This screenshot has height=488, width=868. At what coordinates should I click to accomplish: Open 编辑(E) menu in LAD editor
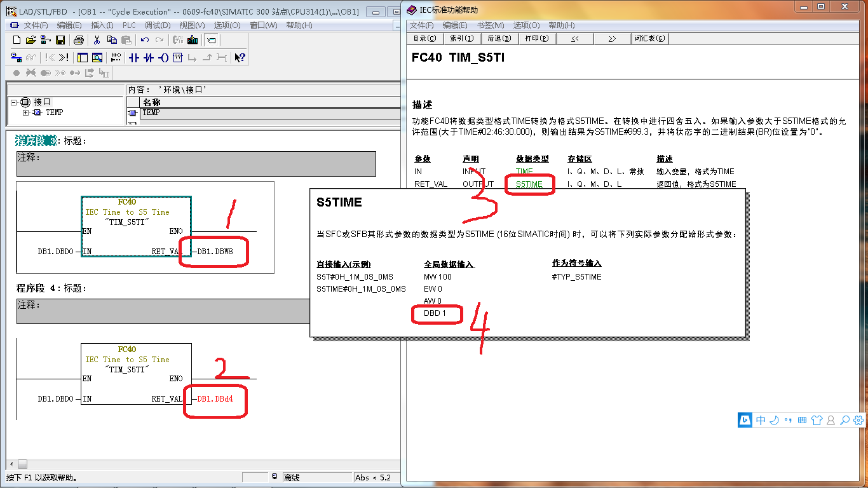[x=69, y=25]
